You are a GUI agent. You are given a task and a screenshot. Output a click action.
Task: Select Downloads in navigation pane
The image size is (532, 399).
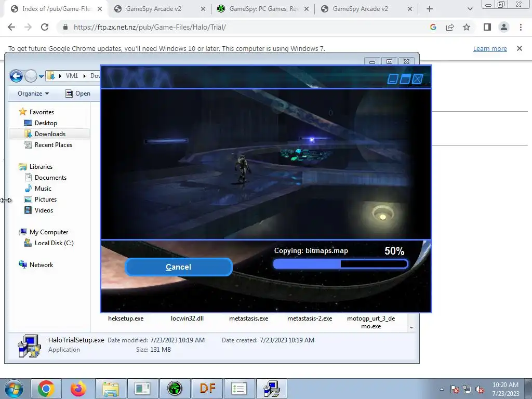[x=50, y=134]
